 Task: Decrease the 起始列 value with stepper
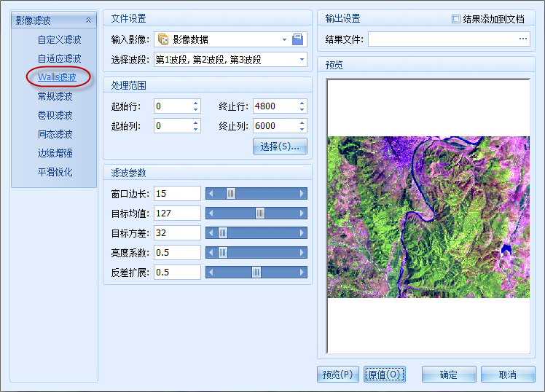[195, 130]
